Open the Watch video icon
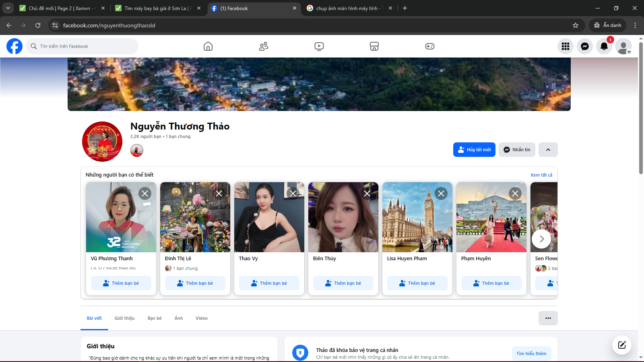 click(319, 46)
